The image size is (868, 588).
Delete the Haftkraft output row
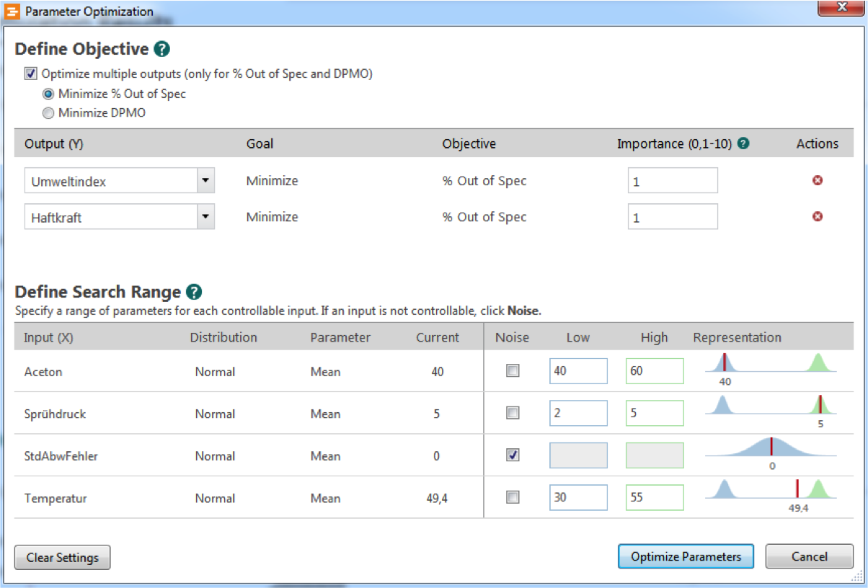[818, 216]
